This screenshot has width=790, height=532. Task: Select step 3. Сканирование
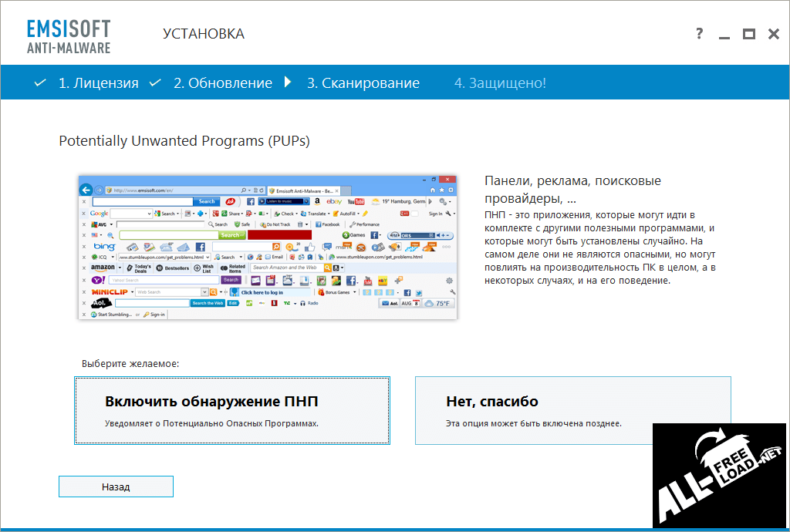pos(363,83)
